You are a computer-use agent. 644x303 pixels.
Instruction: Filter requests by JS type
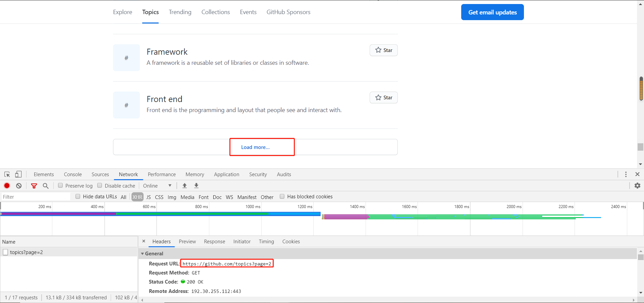click(149, 197)
